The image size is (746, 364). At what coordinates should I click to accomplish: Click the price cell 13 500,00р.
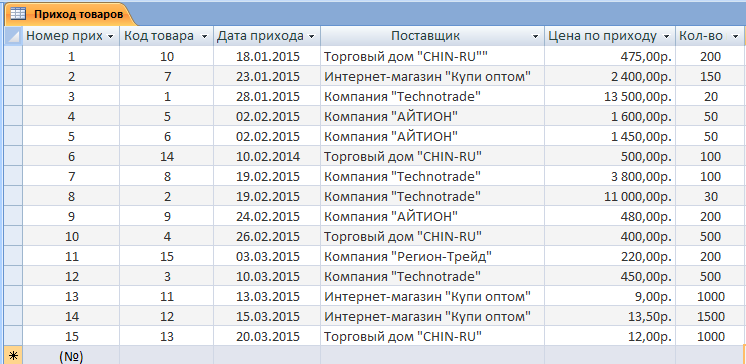(x=609, y=97)
